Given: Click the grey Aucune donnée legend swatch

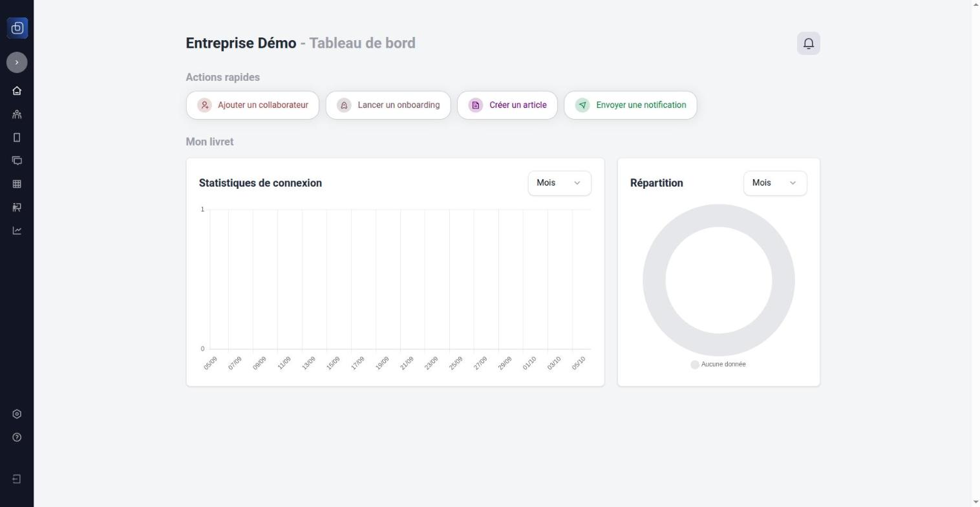Looking at the screenshot, I should point(695,365).
